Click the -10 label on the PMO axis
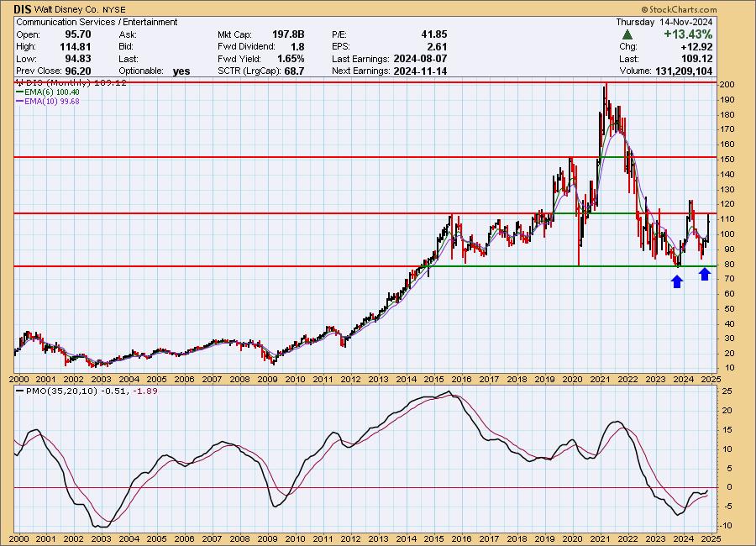Screen dimensions: 756x546 [727, 526]
